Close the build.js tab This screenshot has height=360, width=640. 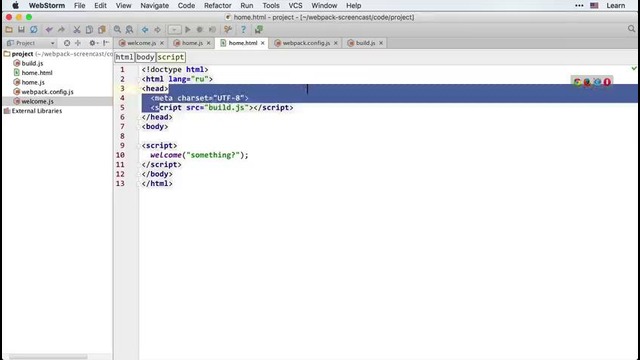pos(381,43)
